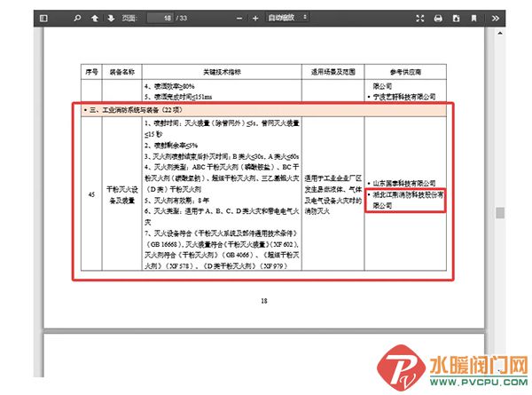532x395 pixels.
Task: Click the 关键技术指标 column header
Action: click(x=222, y=70)
